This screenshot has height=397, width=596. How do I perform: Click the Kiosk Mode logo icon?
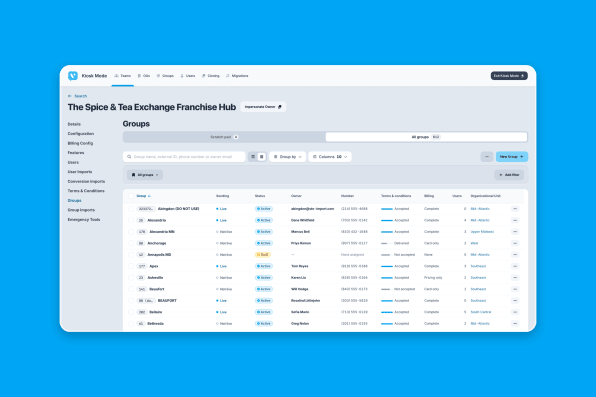73,76
